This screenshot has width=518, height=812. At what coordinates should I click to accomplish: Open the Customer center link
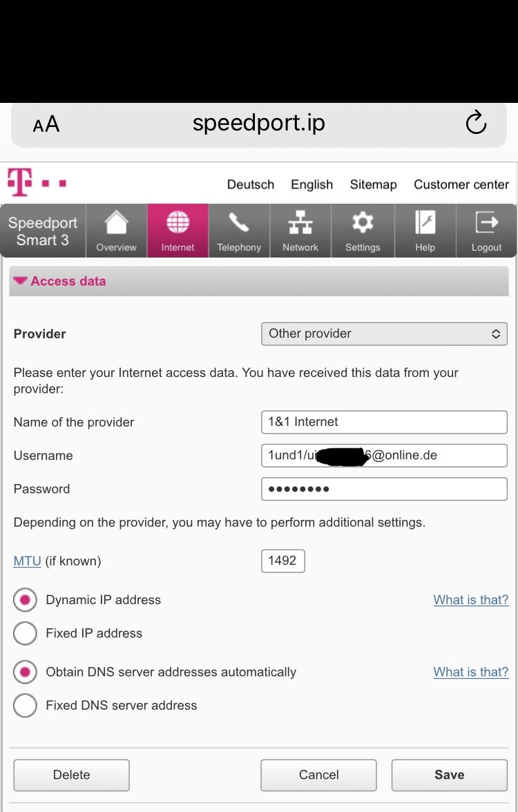click(461, 184)
